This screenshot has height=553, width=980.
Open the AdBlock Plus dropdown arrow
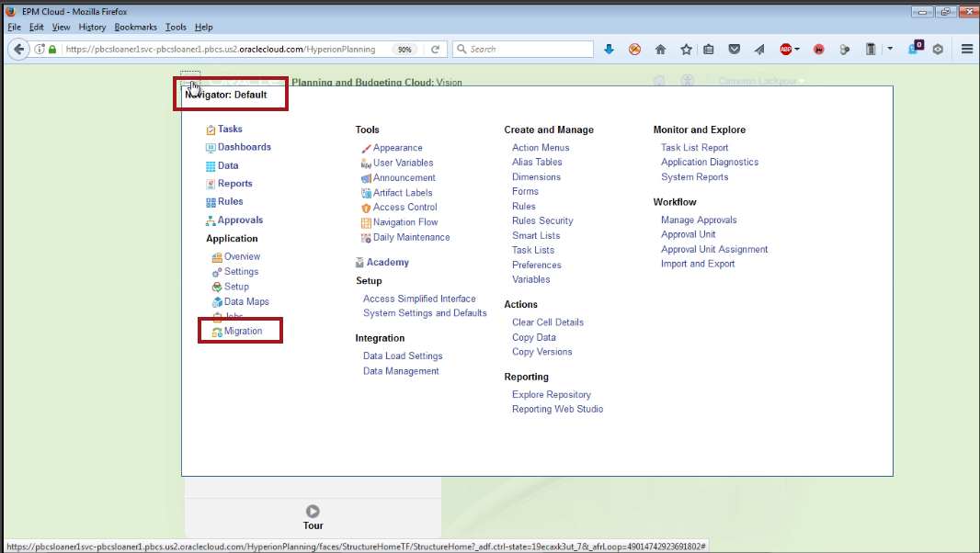tap(797, 50)
